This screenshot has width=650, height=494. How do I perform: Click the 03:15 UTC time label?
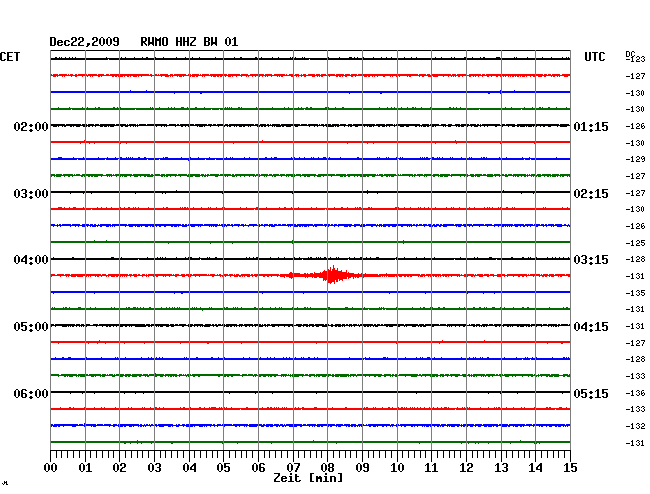pos(591,260)
